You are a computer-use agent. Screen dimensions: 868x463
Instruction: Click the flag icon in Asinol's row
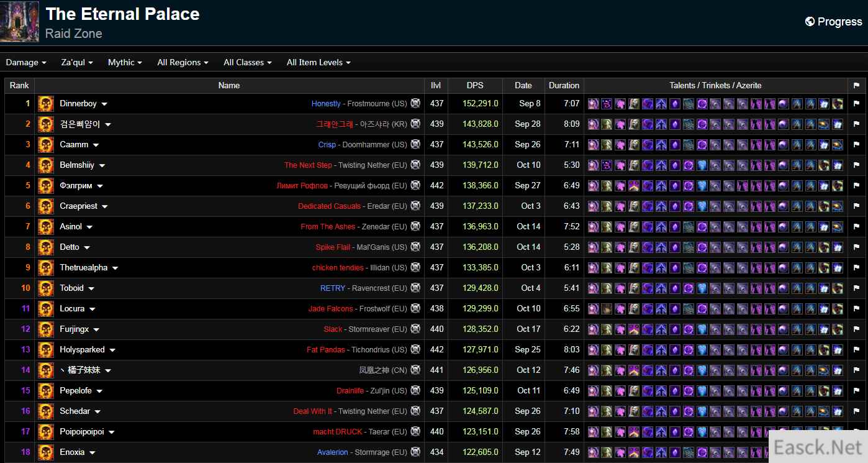coord(857,227)
